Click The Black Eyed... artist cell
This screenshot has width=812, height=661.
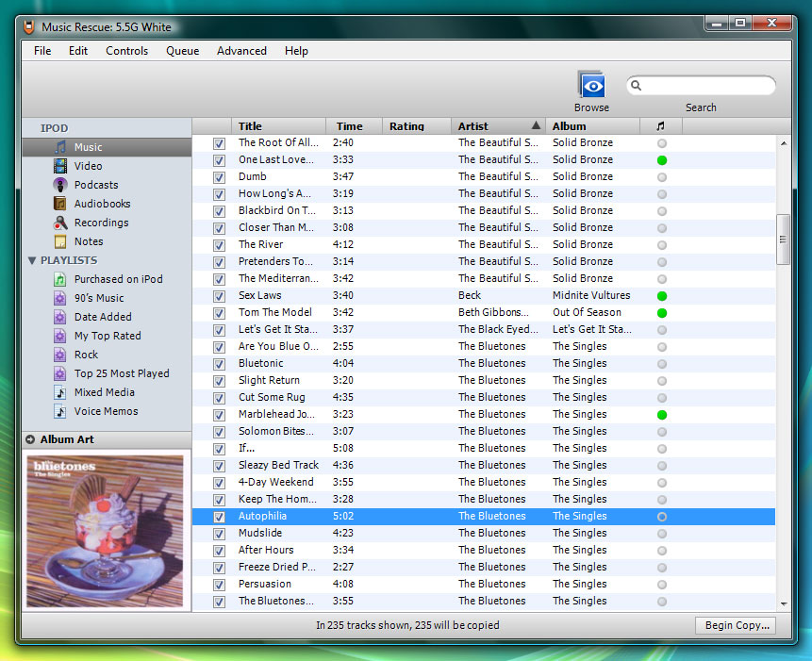[498, 329]
